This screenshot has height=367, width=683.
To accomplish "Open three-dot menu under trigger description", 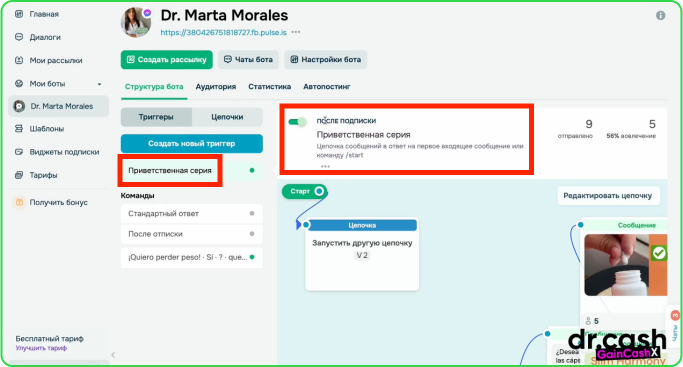I will click(325, 166).
